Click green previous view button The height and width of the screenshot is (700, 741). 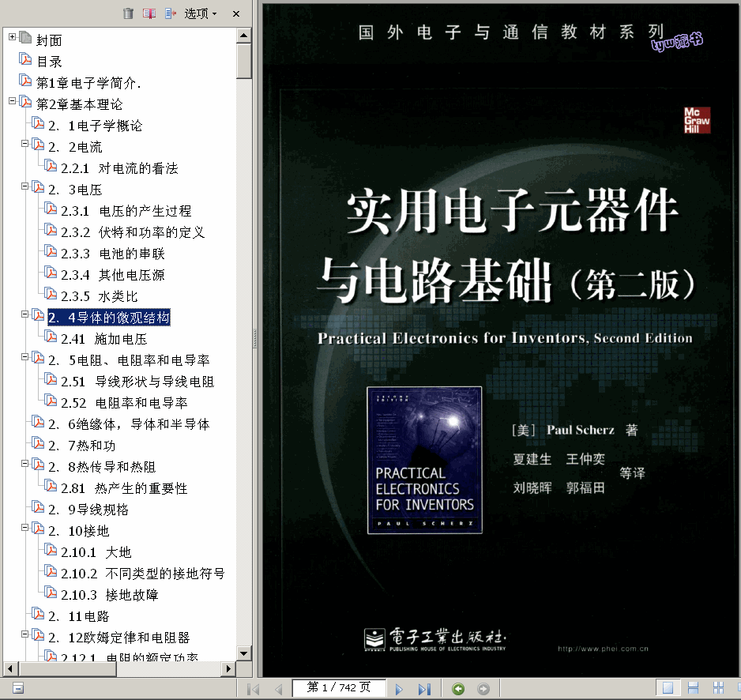(x=458, y=689)
